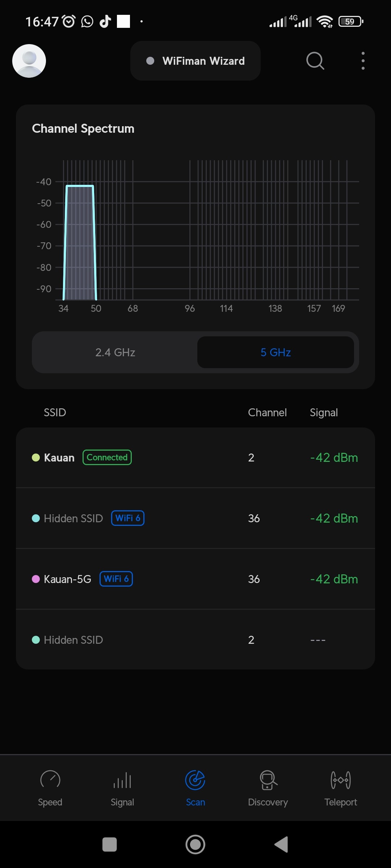Sort list by Signal column header

point(324,413)
